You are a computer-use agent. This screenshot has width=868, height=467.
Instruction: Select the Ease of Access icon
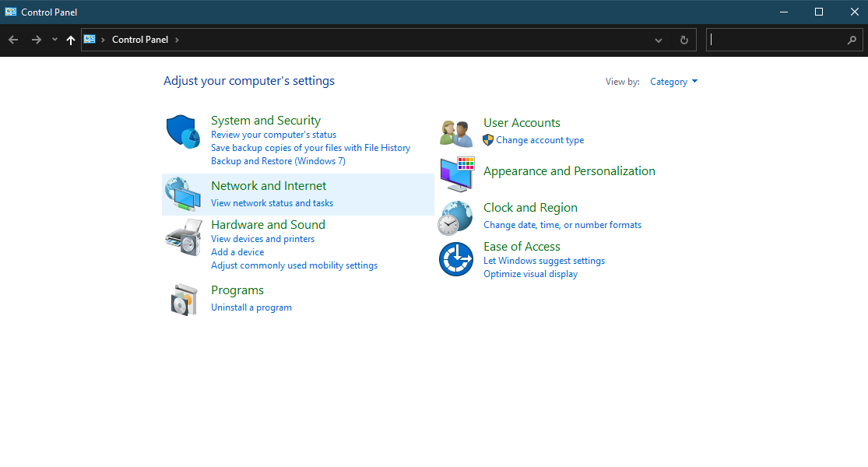point(456,259)
